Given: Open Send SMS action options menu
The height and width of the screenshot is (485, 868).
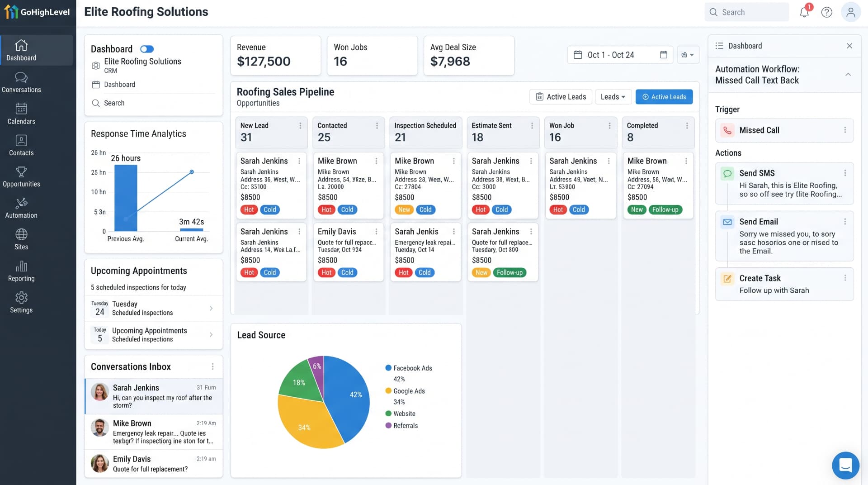Looking at the screenshot, I should coord(845,173).
